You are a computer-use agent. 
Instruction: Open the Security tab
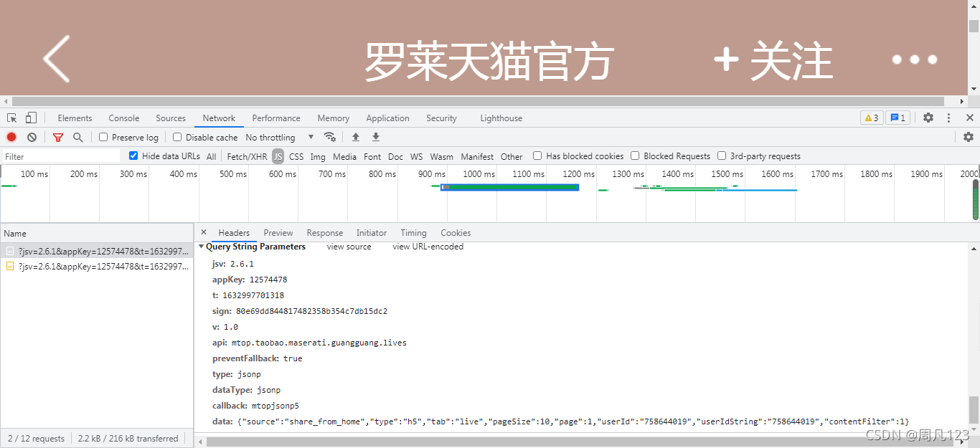tap(441, 118)
